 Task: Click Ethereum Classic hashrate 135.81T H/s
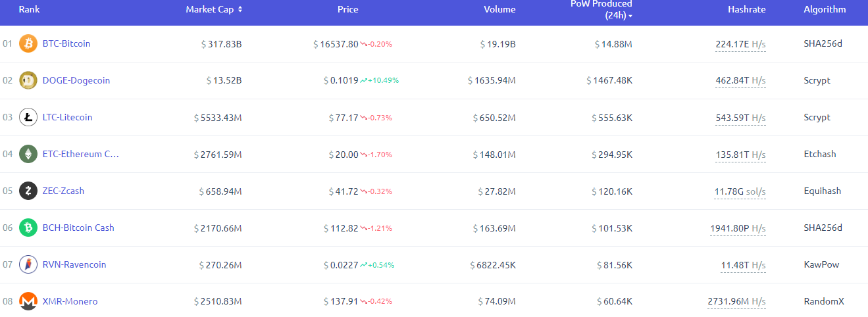(x=741, y=155)
